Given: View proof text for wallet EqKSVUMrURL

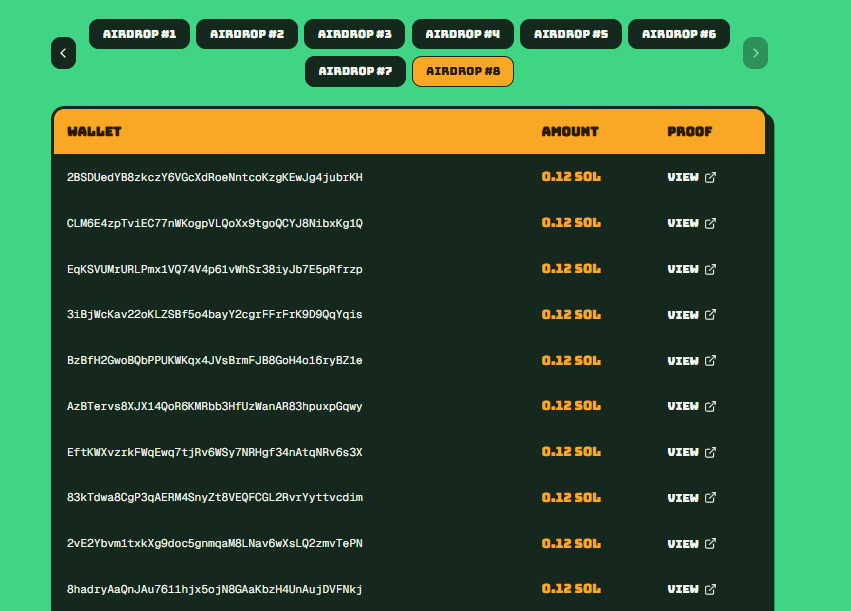Looking at the screenshot, I should point(683,269).
